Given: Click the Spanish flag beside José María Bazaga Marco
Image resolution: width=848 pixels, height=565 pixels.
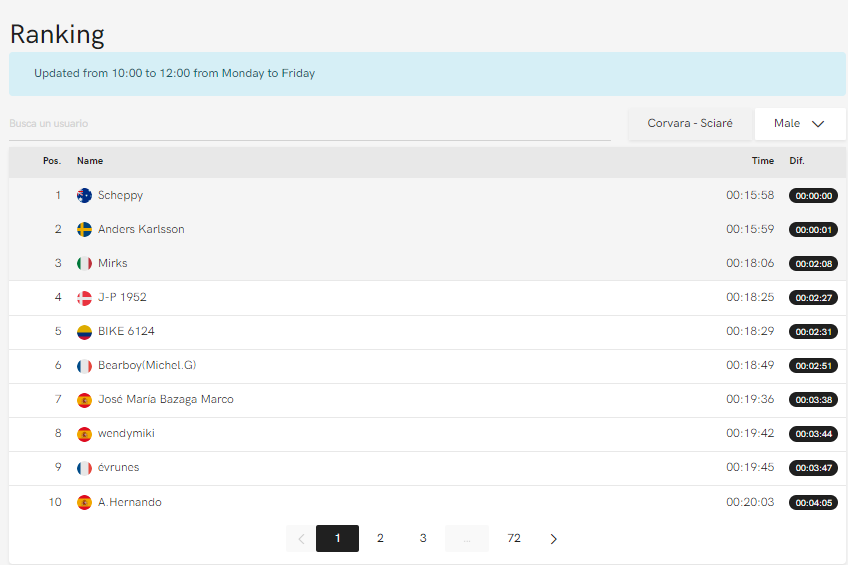Looking at the screenshot, I should (x=84, y=400).
